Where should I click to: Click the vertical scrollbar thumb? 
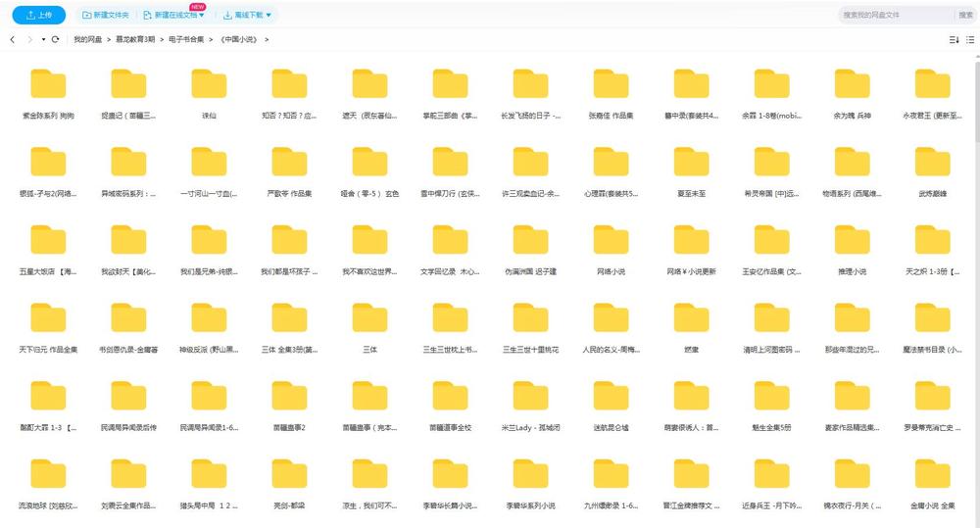(x=977, y=100)
